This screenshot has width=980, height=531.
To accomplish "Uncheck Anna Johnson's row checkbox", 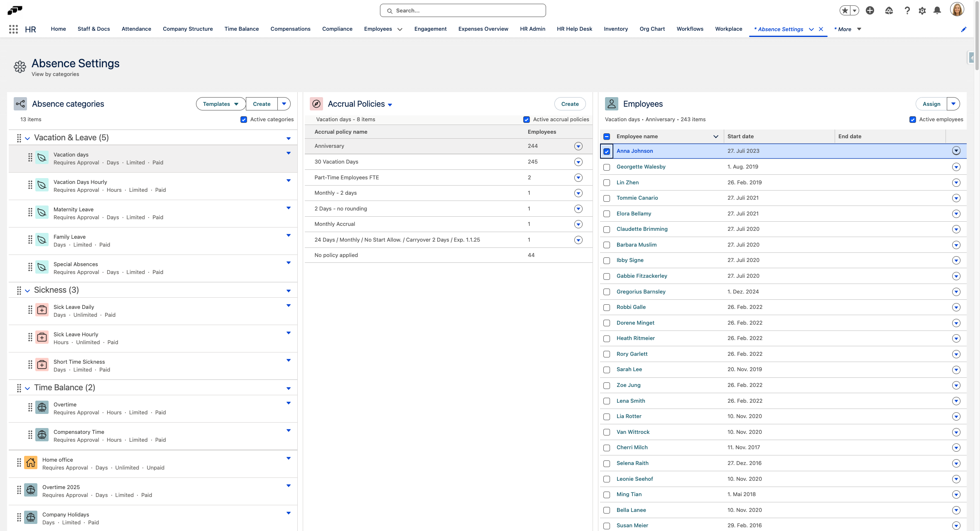I will (x=607, y=152).
